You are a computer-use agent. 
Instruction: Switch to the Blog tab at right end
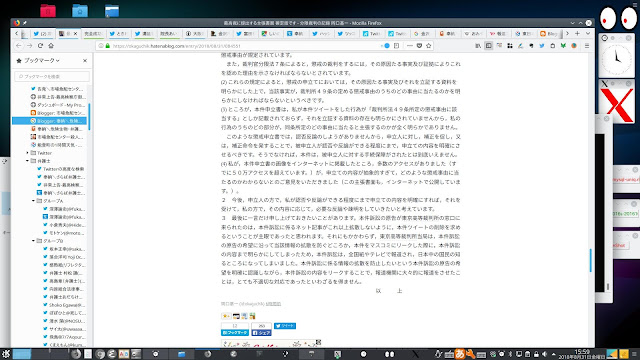pos(550,33)
